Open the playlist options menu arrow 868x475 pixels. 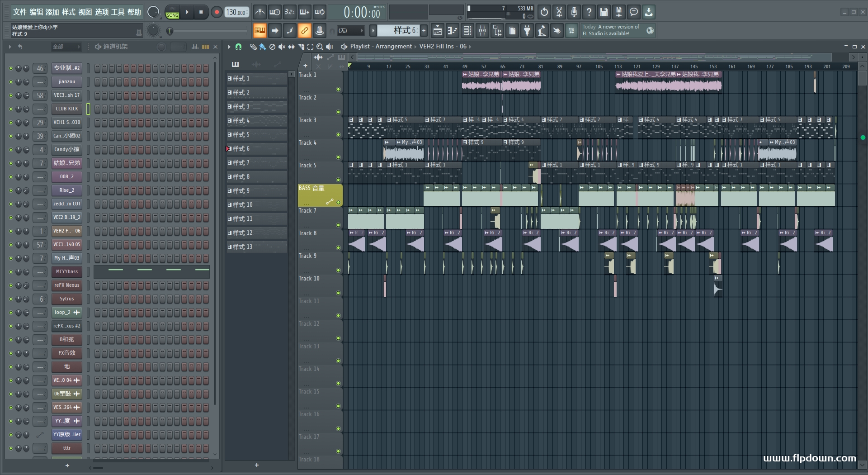(x=229, y=47)
